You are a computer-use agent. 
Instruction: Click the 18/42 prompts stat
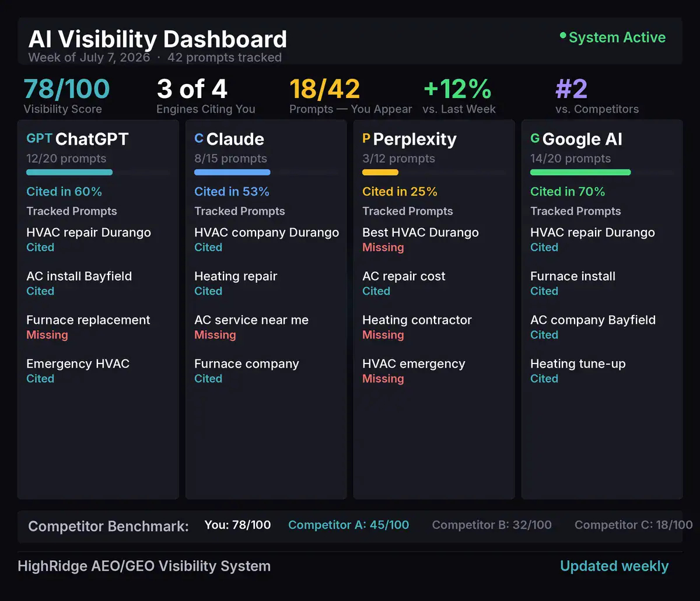coord(325,89)
